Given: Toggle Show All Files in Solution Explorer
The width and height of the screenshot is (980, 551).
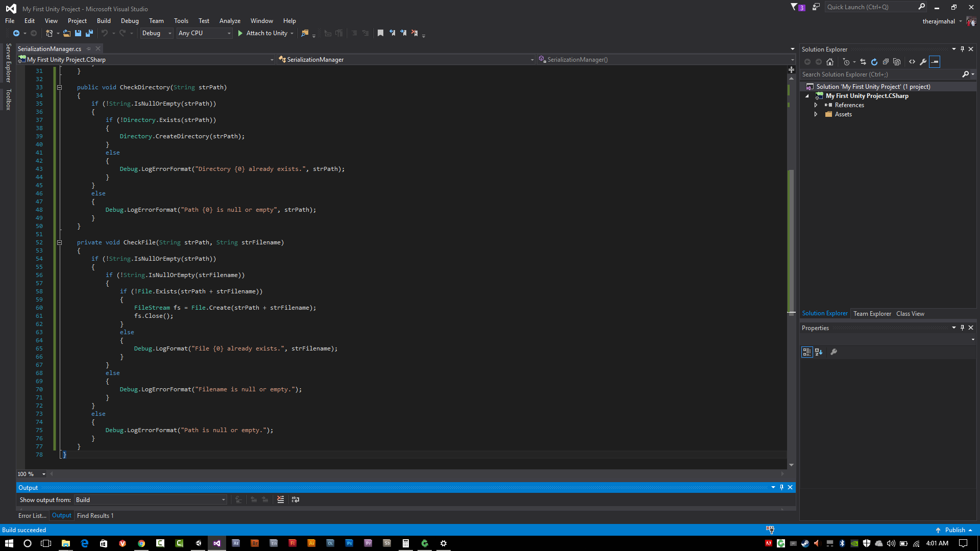Looking at the screenshot, I should [897, 62].
